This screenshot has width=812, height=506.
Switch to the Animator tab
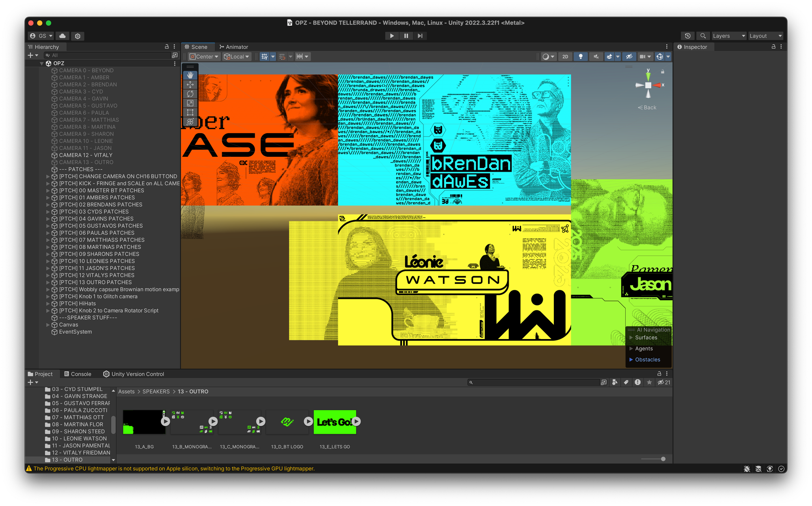coord(233,47)
